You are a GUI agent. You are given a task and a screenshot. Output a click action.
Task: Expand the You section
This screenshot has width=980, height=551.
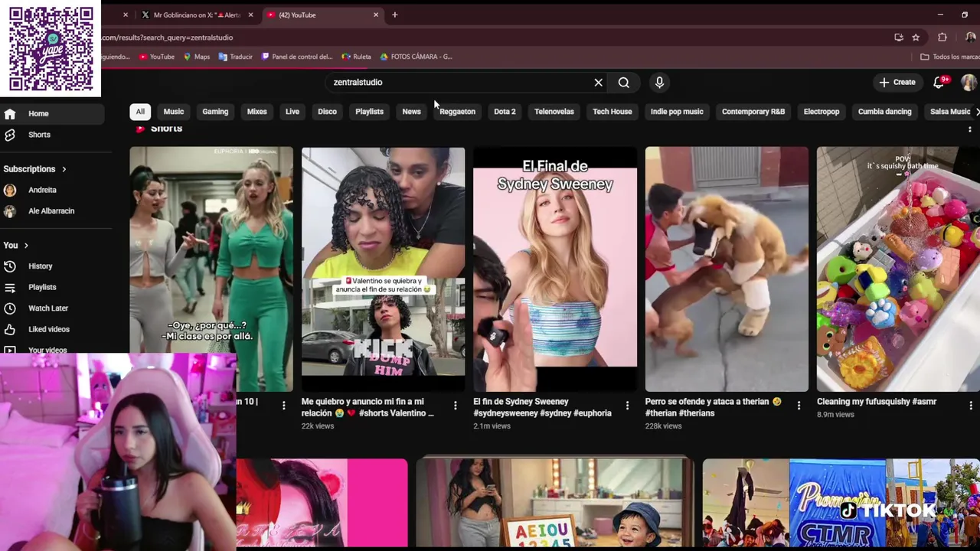pyautogui.click(x=16, y=246)
